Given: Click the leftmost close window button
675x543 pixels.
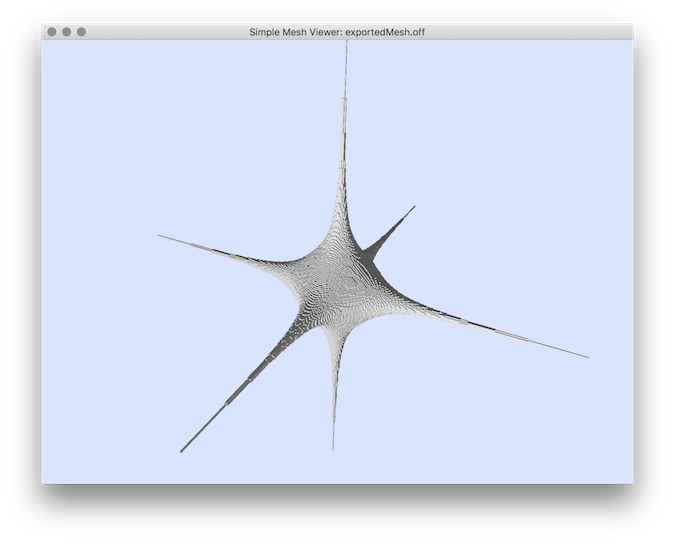Looking at the screenshot, I should tap(52, 32).
